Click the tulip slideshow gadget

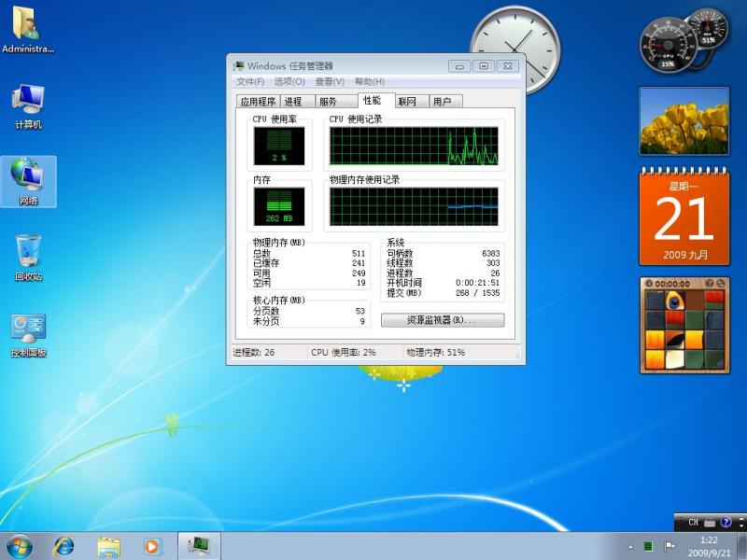tap(684, 121)
